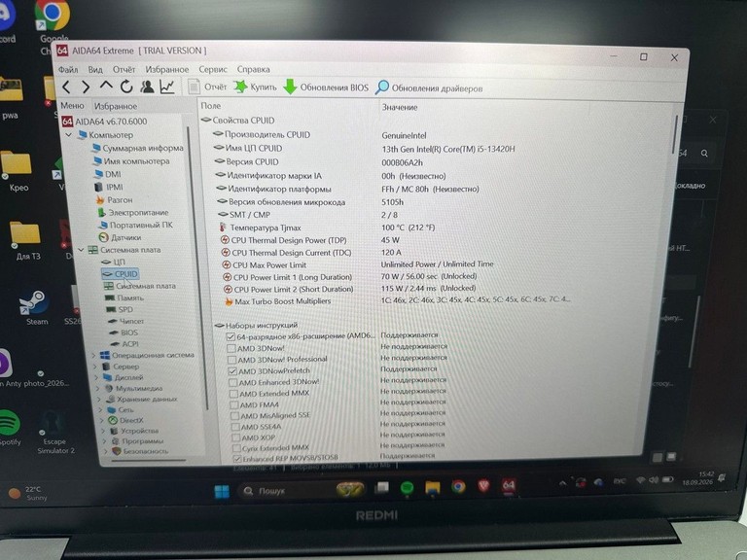Open the Сервис menu

coord(213,70)
